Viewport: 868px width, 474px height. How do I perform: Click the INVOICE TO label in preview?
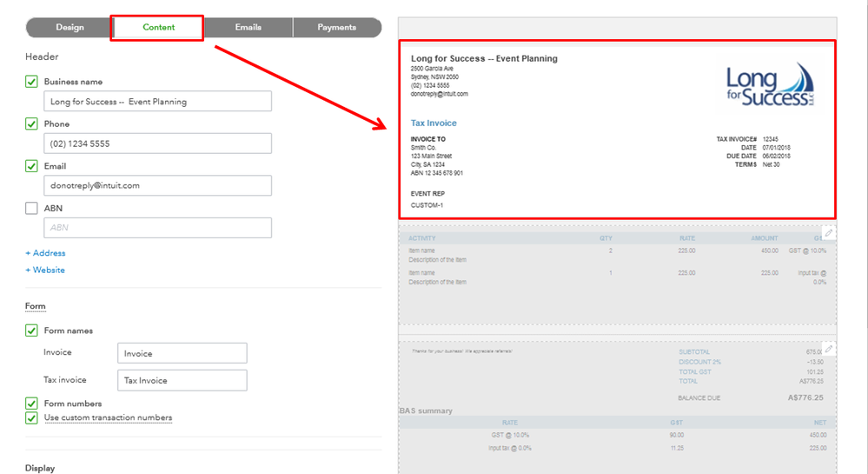(427, 139)
